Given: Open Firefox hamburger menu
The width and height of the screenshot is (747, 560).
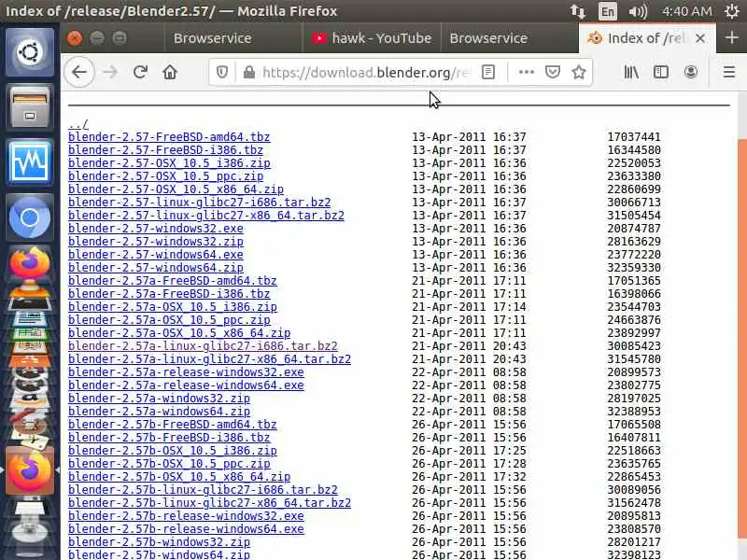Looking at the screenshot, I should coord(729,73).
